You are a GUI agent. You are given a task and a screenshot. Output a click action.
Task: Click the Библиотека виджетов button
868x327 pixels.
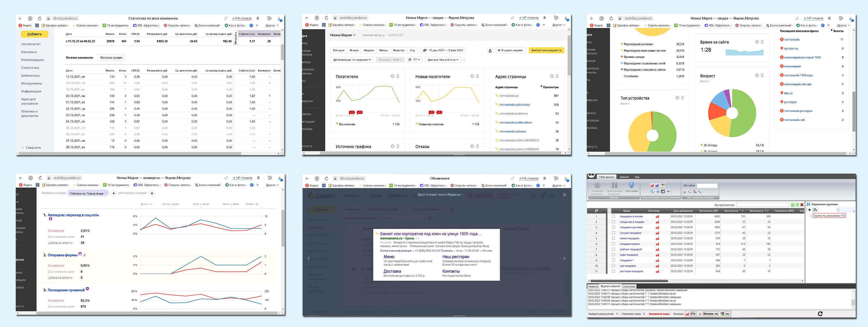[x=546, y=50]
